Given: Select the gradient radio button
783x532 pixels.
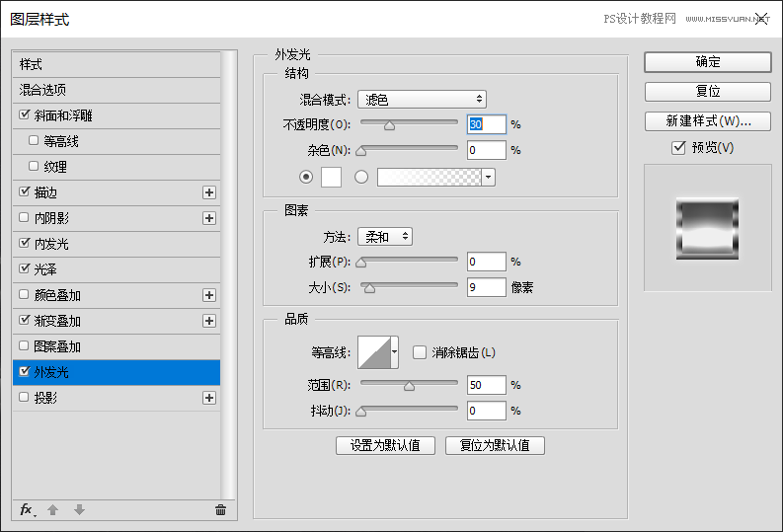Looking at the screenshot, I should point(361,177).
